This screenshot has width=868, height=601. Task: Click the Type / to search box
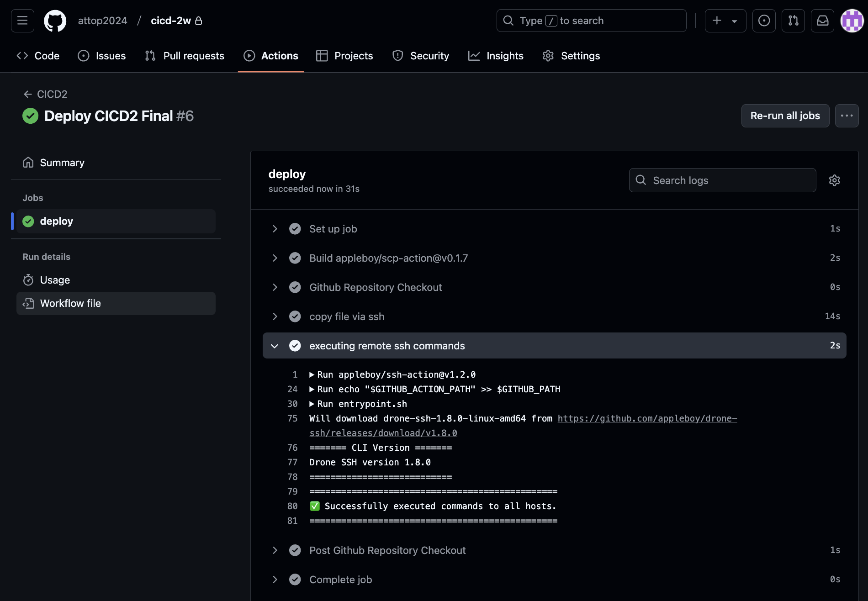pos(592,21)
